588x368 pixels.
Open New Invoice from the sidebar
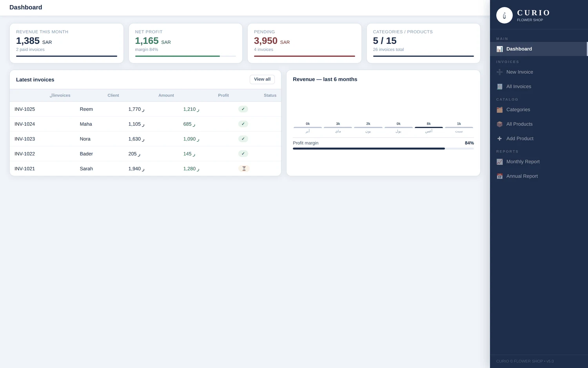pos(539,72)
